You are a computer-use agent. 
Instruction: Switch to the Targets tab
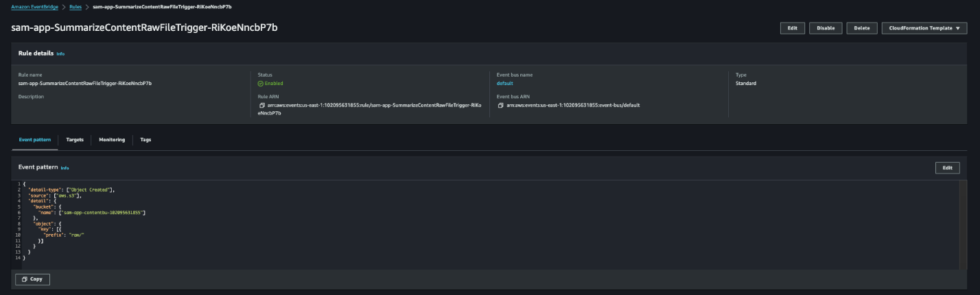click(75, 140)
